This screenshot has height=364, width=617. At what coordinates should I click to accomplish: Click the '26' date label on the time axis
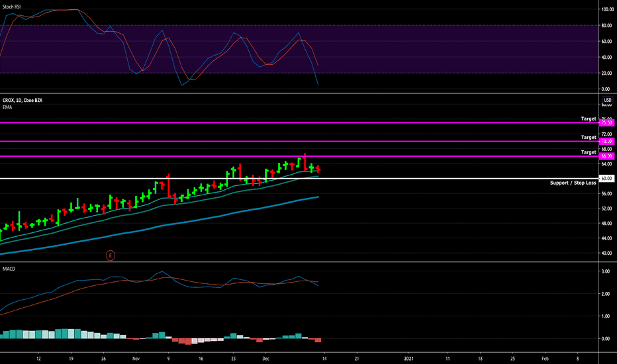click(x=103, y=359)
